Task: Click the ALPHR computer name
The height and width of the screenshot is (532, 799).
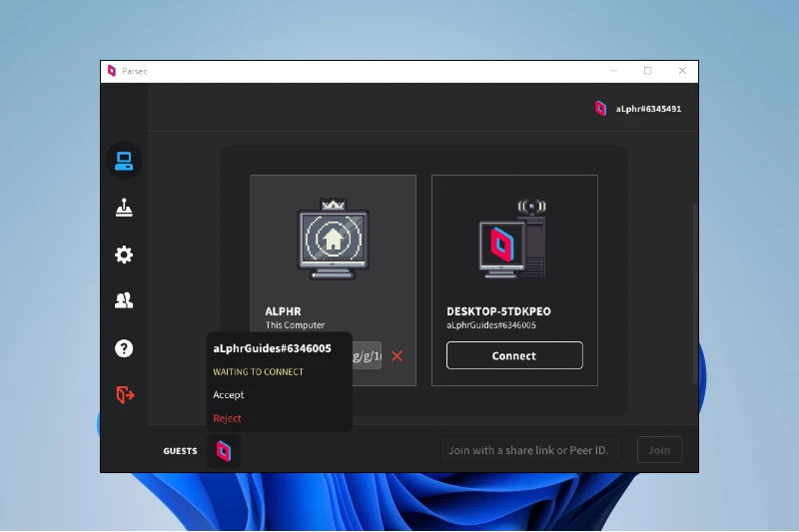Action: pos(283,311)
